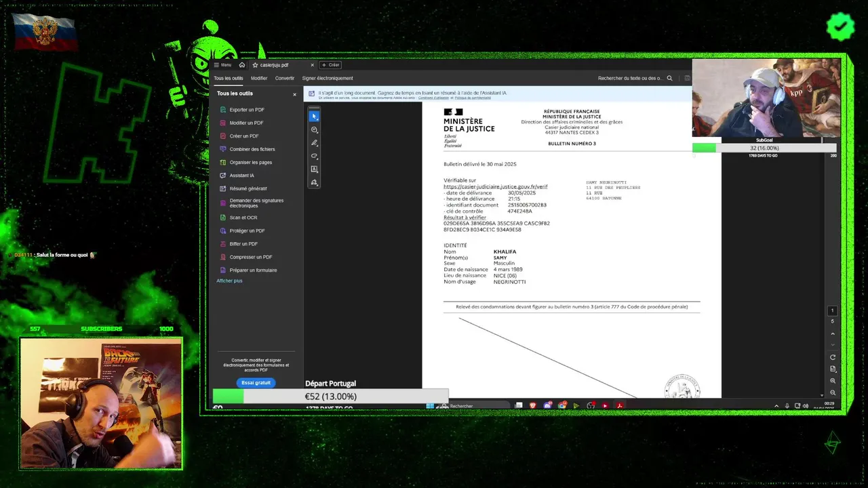Zoom out of the document
The image size is (868, 488).
point(833,392)
